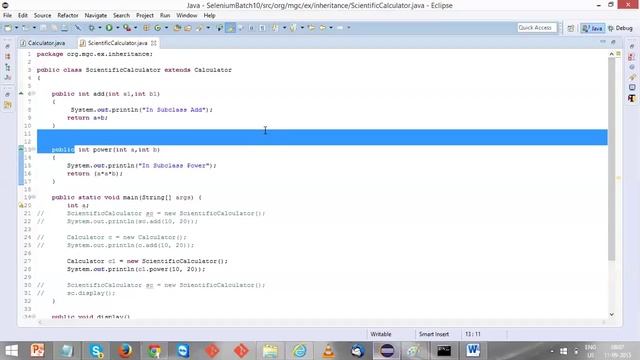Open Chrome from the taskbar
The width and height of the screenshot is (640, 360).
pyautogui.click(x=154, y=351)
